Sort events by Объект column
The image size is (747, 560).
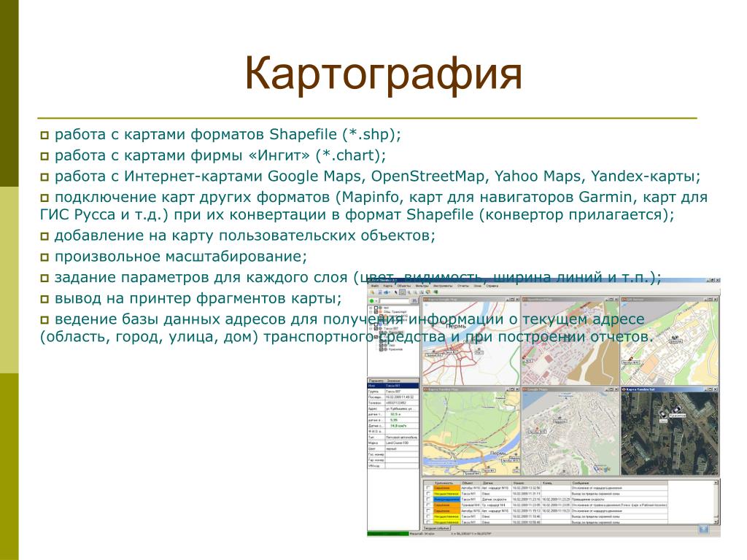point(471,483)
